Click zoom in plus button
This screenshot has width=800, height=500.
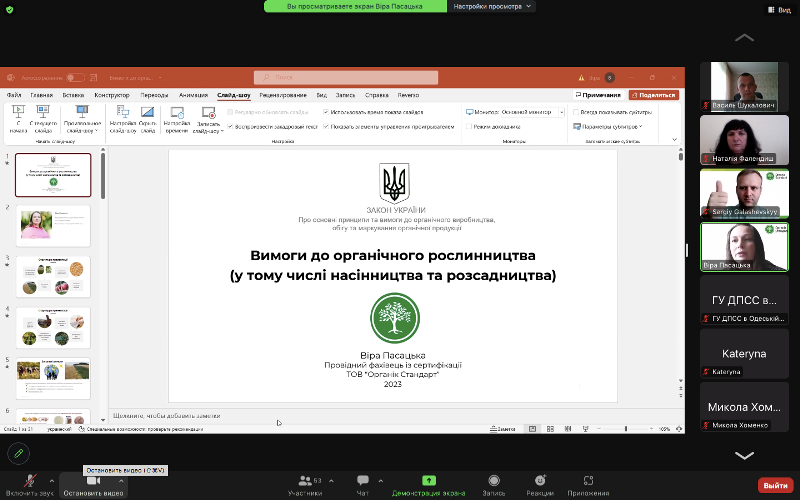point(652,429)
